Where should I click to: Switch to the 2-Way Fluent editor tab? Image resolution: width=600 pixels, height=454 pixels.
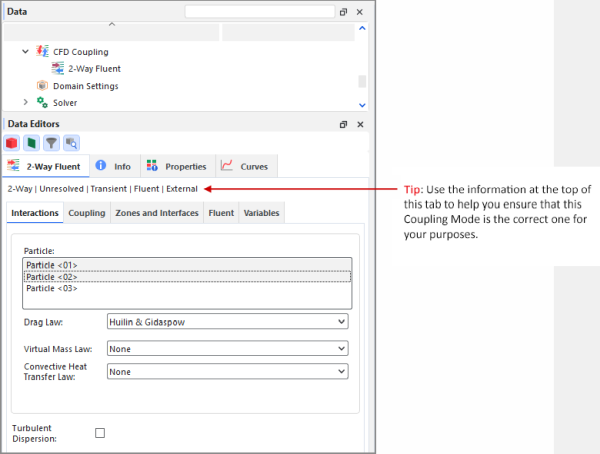[x=46, y=166]
